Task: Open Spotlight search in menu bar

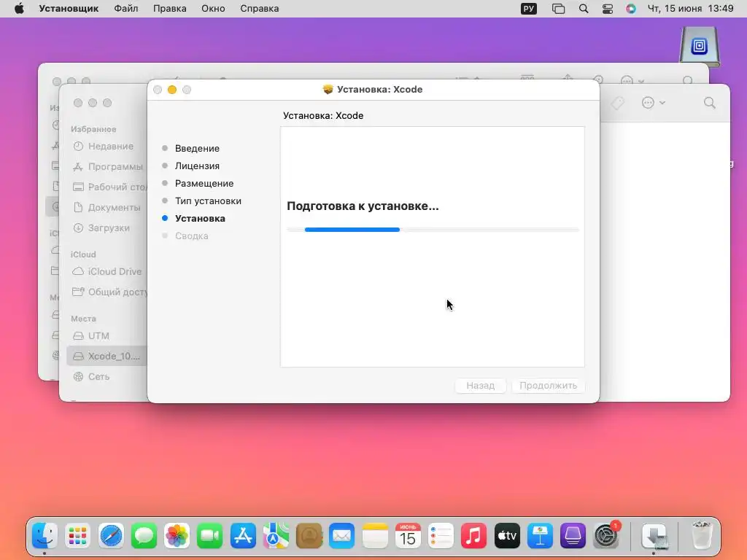Action: [584, 9]
